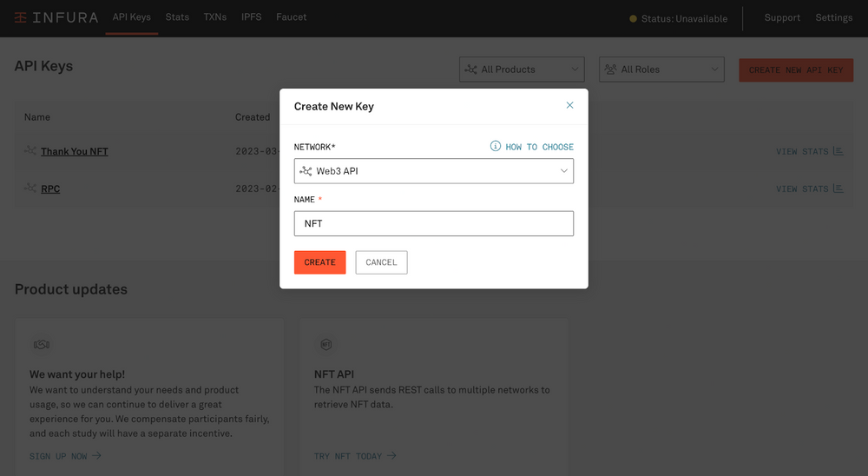This screenshot has height=476, width=868.
Task: Click the key icon next to RPC
Action: click(30, 188)
